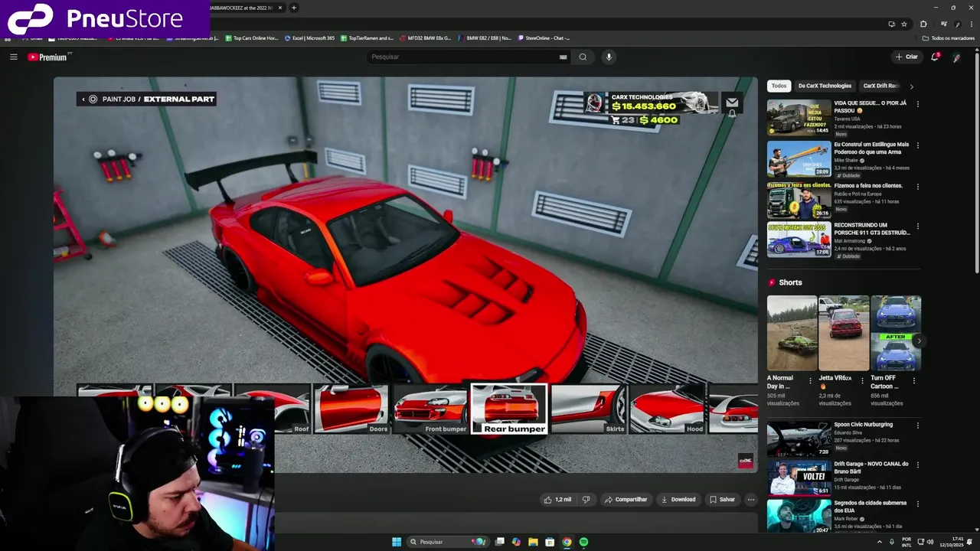980x551 pixels.
Task: Open options for Jetta VR6 short
Action: 863,380
